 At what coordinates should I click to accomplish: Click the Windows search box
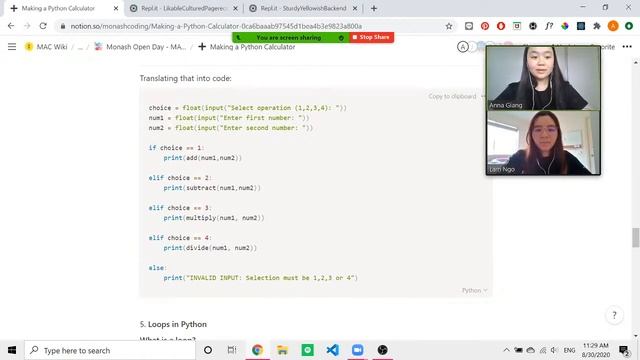click(110, 350)
